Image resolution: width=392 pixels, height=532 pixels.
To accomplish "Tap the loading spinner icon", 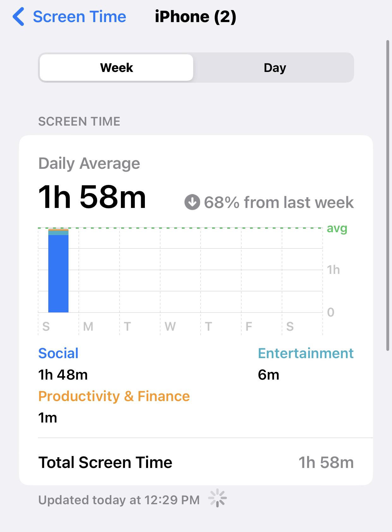I will click(217, 498).
